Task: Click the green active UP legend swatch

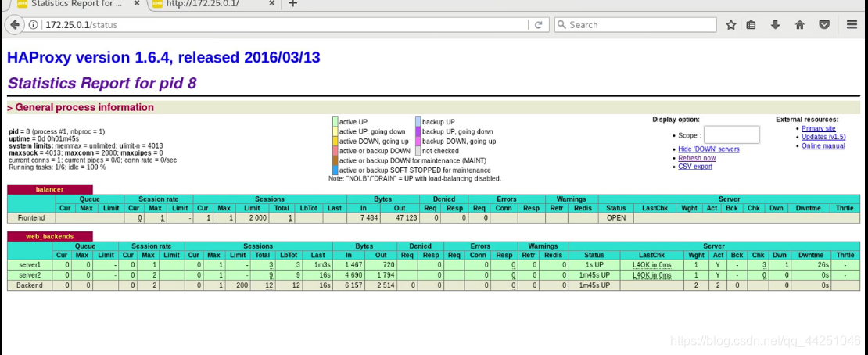Action: click(335, 121)
